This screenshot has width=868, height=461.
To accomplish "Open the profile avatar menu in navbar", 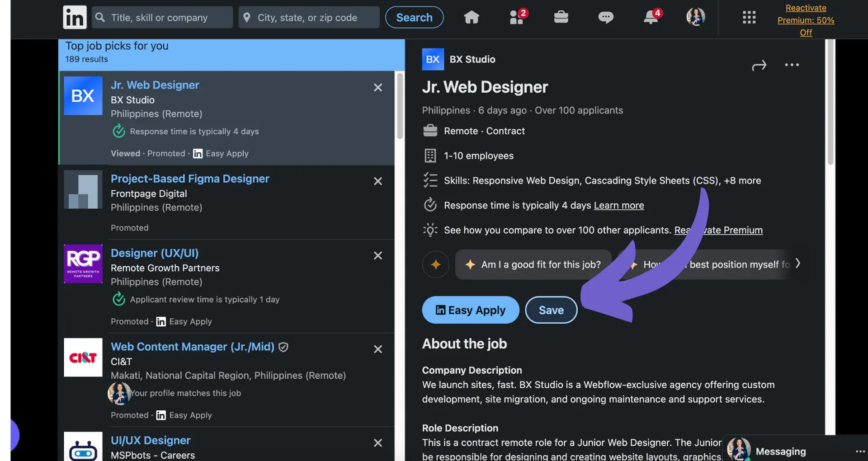I will [x=696, y=17].
